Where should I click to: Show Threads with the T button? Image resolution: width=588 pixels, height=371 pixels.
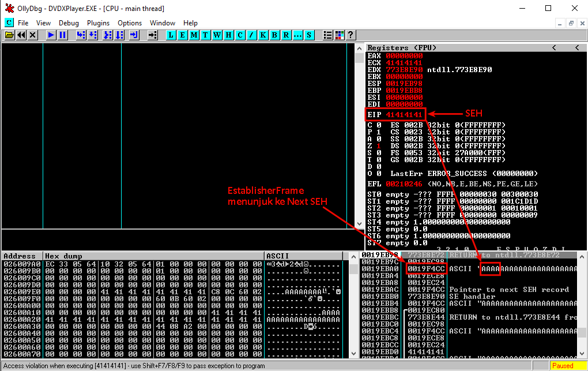point(205,35)
